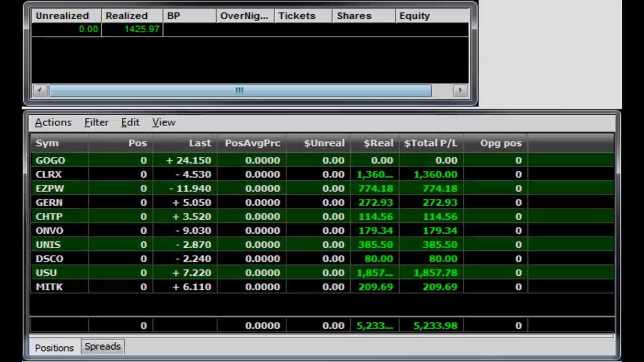Select the USU symbol row
Image resolution: width=644 pixels, height=362 pixels.
[x=46, y=273]
